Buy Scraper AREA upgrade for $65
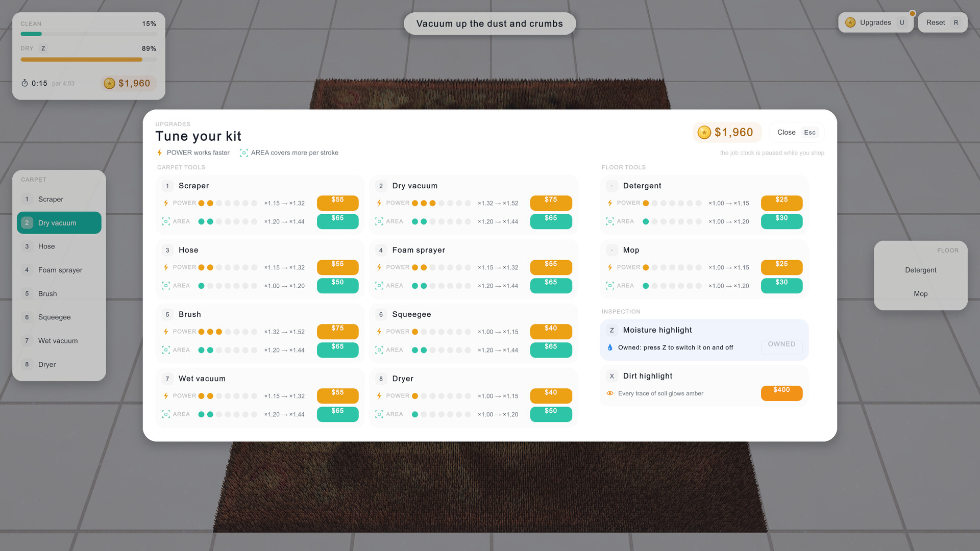980x551 pixels. pyautogui.click(x=337, y=221)
